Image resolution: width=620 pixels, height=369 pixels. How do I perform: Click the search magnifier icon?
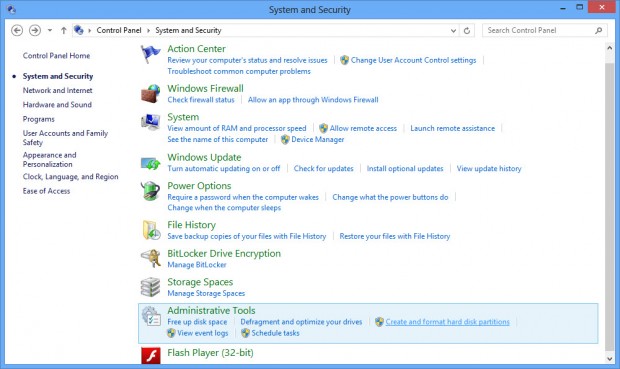[x=599, y=30]
